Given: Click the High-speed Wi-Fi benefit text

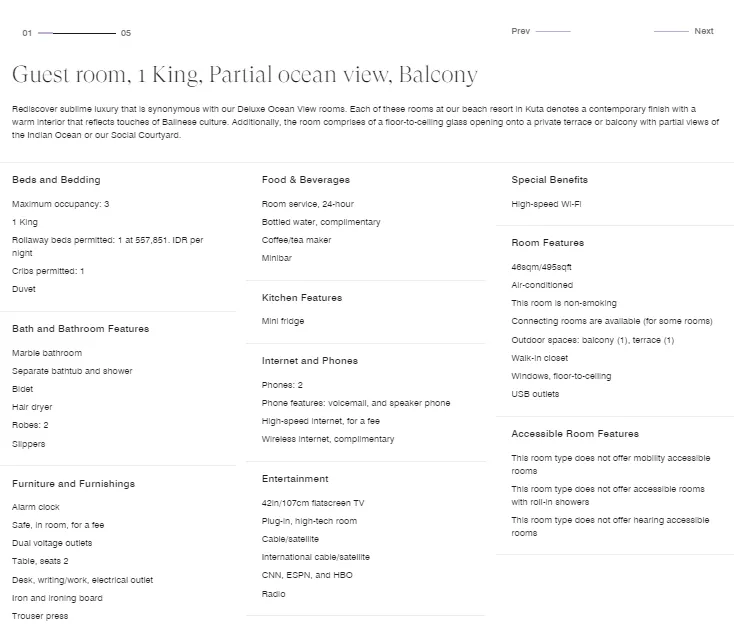Looking at the screenshot, I should [x=546, y=204].
